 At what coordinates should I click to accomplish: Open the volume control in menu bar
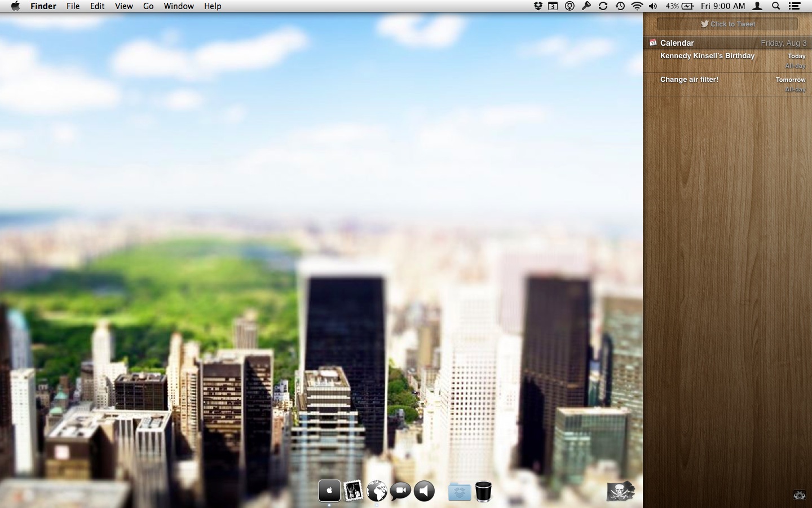653,6
